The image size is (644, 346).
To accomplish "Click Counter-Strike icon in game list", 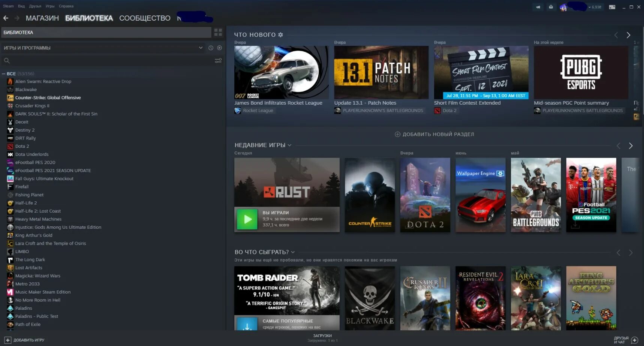I will click(x=10, y=97).
